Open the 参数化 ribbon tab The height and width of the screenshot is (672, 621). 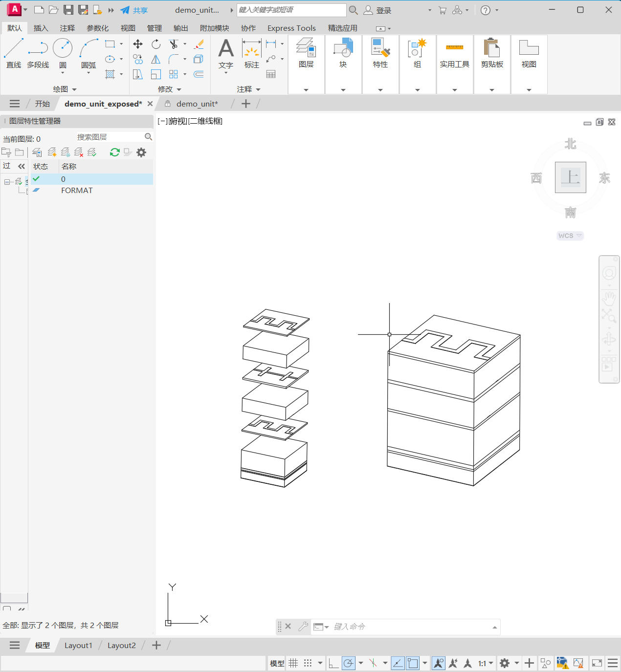[x=97, y=28]
